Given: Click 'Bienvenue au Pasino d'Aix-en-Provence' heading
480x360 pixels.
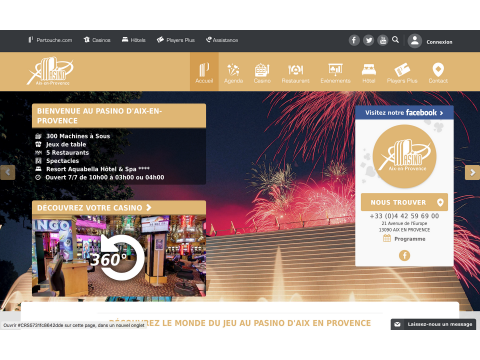Looking at the screenshot, I should [x=119, y=116].
